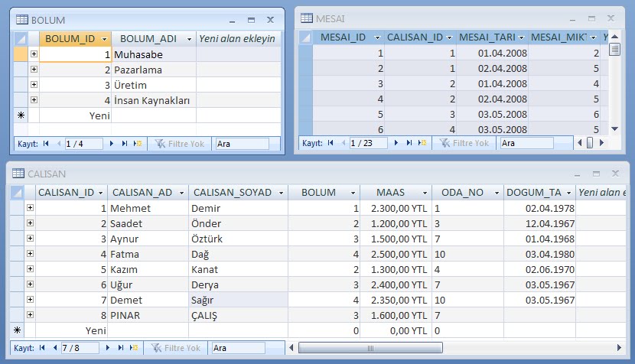
Task: Open BOLUM_ADI column filter dropdown
Action: click(189, 39)
